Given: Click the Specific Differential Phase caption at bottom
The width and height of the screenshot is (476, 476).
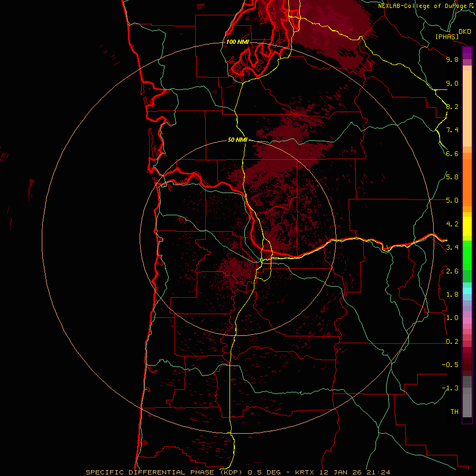Looking at the screenshot, I should pyautogui.click(x=237, y=472).
